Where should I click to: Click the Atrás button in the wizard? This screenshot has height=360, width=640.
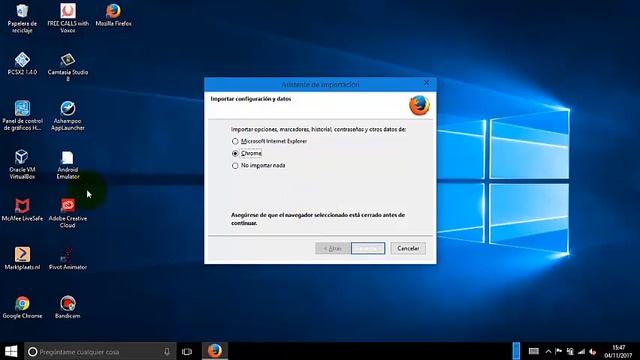[x=333, y=248]
